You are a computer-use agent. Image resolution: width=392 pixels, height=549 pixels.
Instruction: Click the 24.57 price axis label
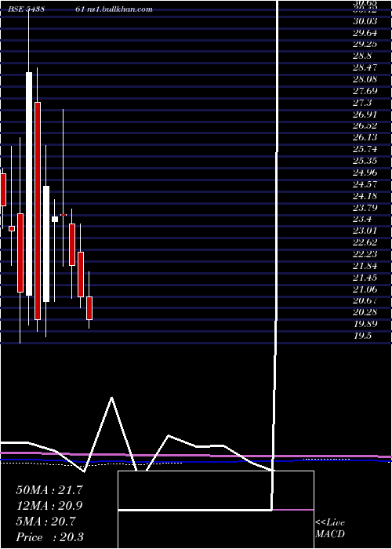365,184
